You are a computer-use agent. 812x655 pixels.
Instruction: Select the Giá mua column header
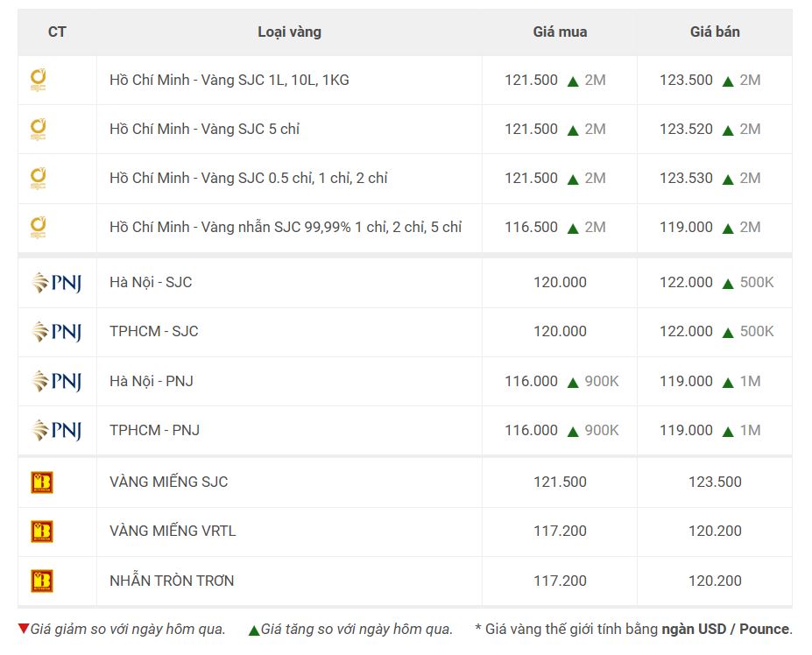point(560,32)
